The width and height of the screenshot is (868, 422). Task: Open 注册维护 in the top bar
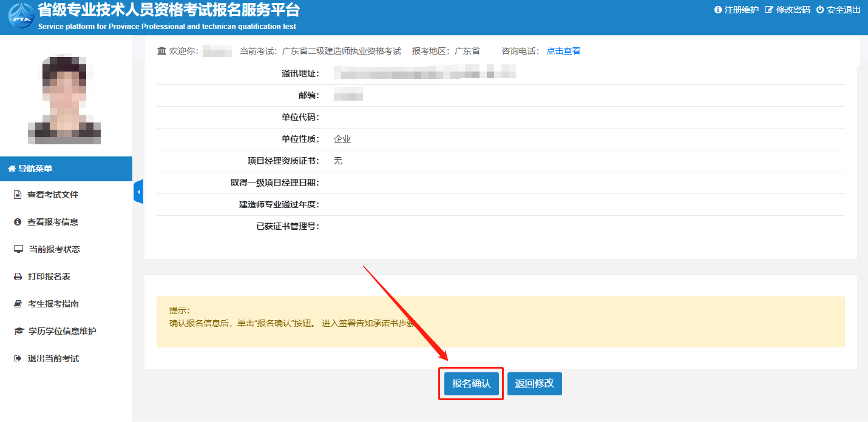(736, 10)
